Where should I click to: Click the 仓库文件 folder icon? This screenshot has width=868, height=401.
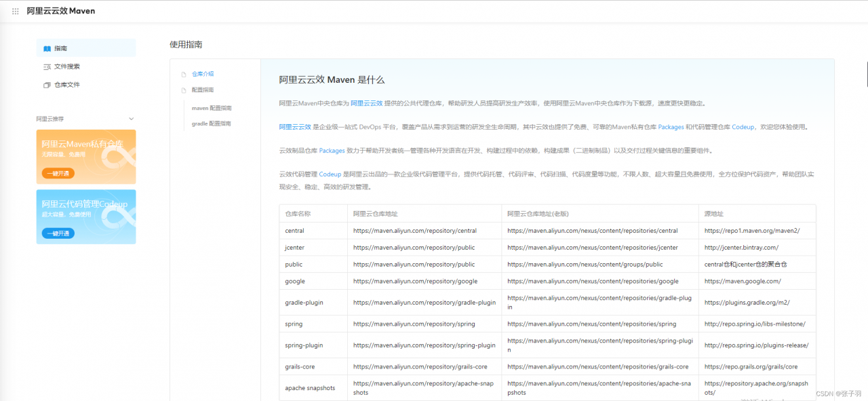click(47, 85)
